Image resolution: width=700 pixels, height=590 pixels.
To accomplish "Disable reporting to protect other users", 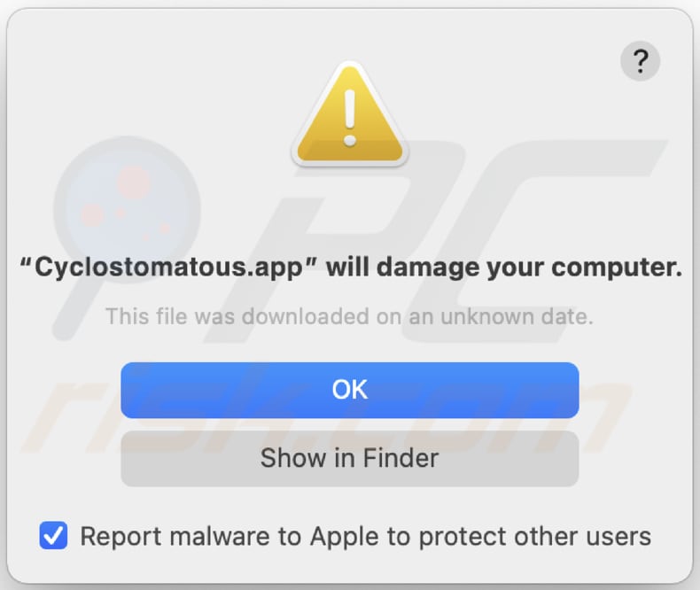I will tap(54, 535).
